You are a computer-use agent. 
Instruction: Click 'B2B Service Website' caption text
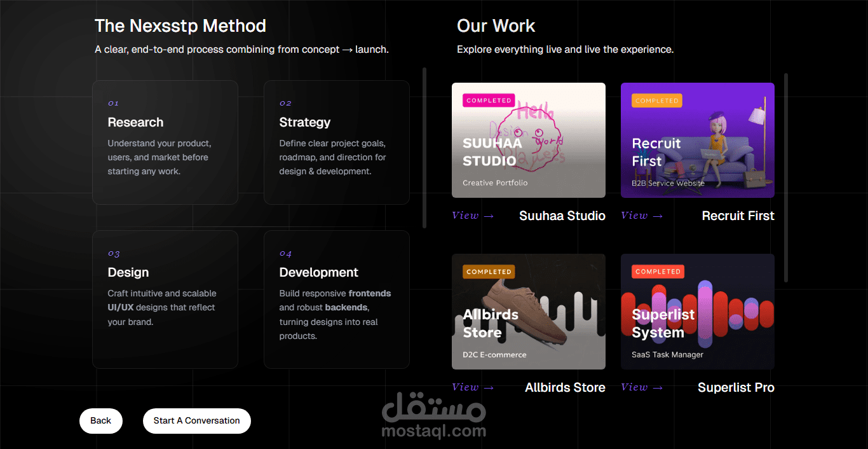tap(668, 183)
